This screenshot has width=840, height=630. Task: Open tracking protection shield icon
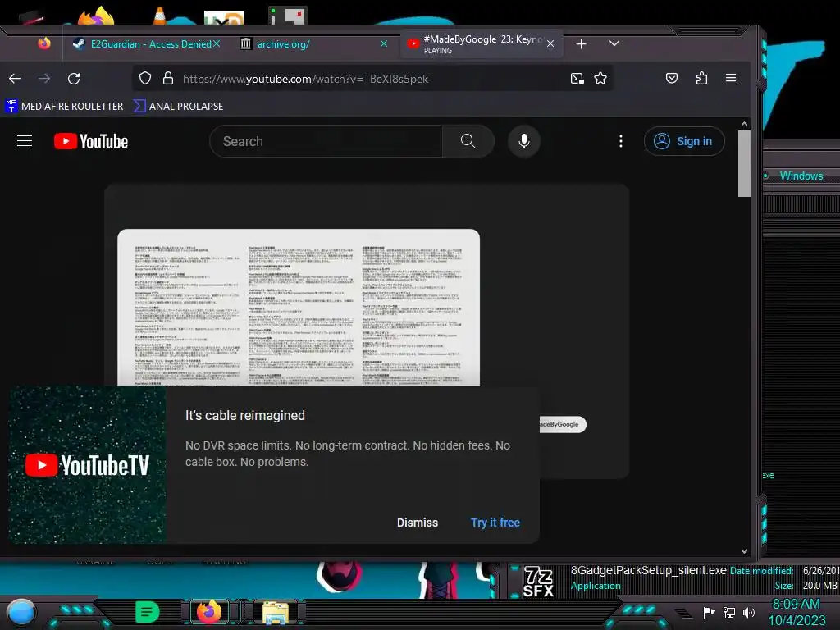point(145,78)
